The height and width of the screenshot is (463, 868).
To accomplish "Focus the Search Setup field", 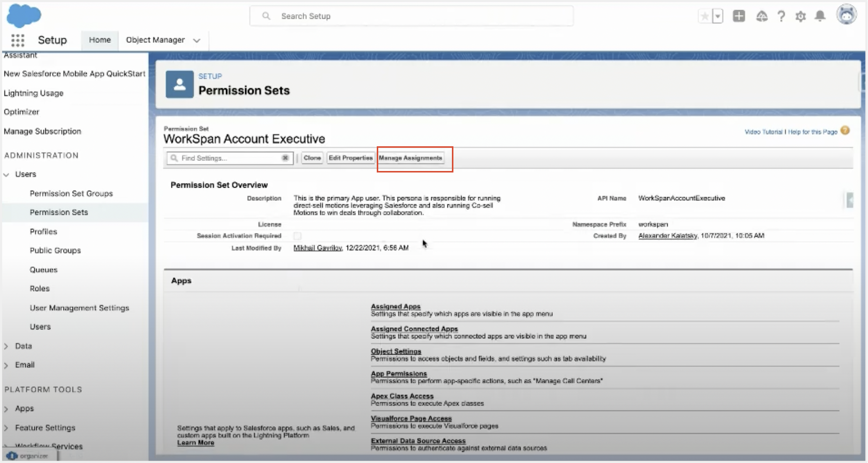I will pyautogui.click(x=412, y=16).
